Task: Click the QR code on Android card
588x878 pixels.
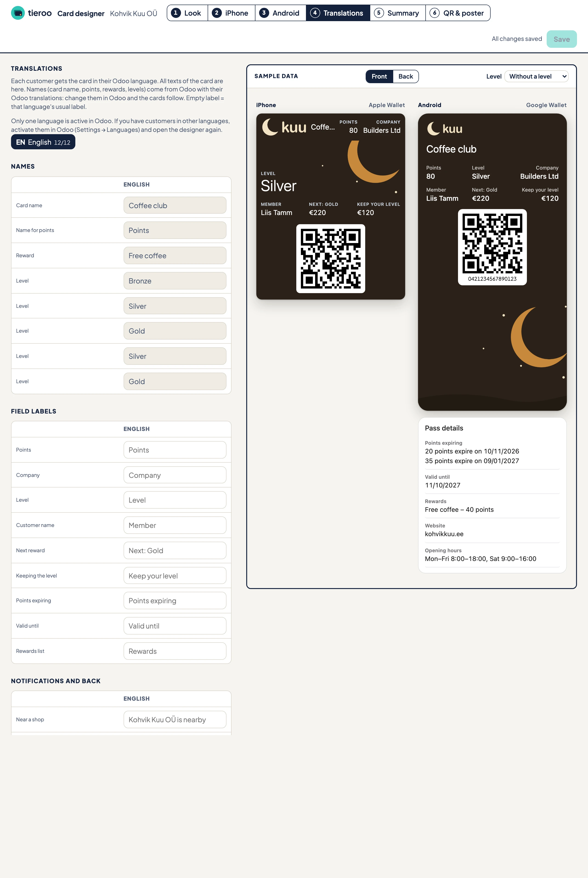Action: coord(492,244)
